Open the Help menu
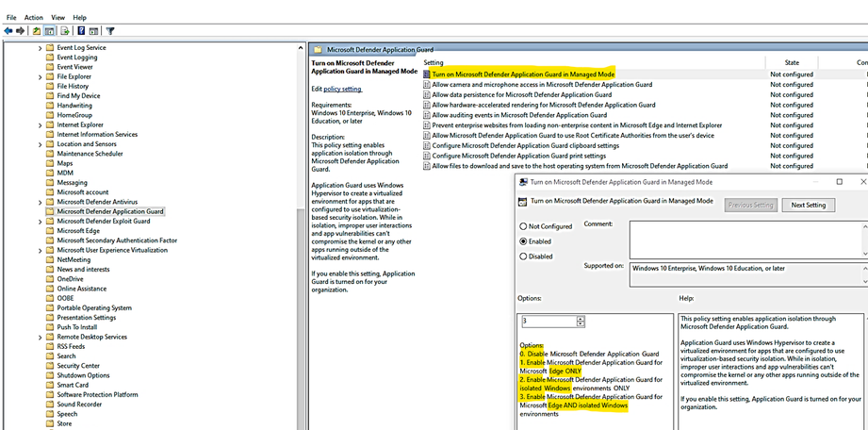 point(80,18)
